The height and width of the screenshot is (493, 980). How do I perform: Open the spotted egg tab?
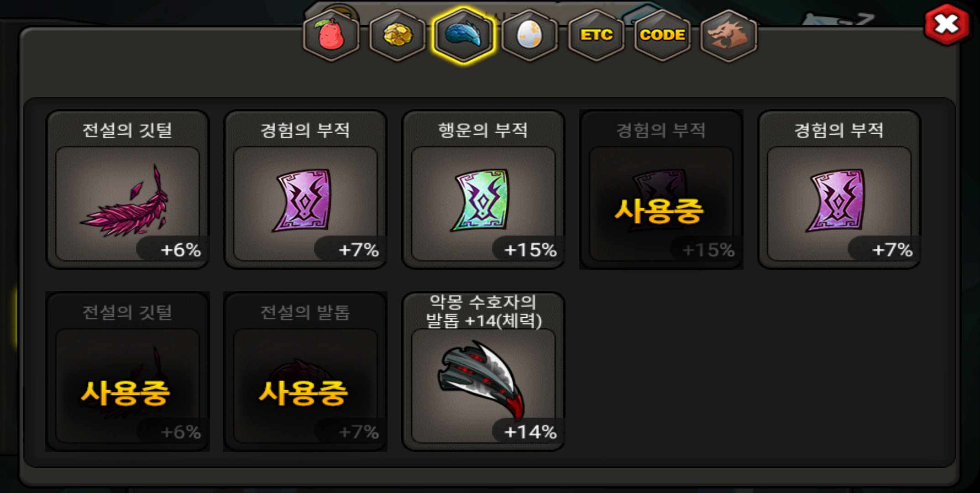pyautogui.click(x=529, y=35)
